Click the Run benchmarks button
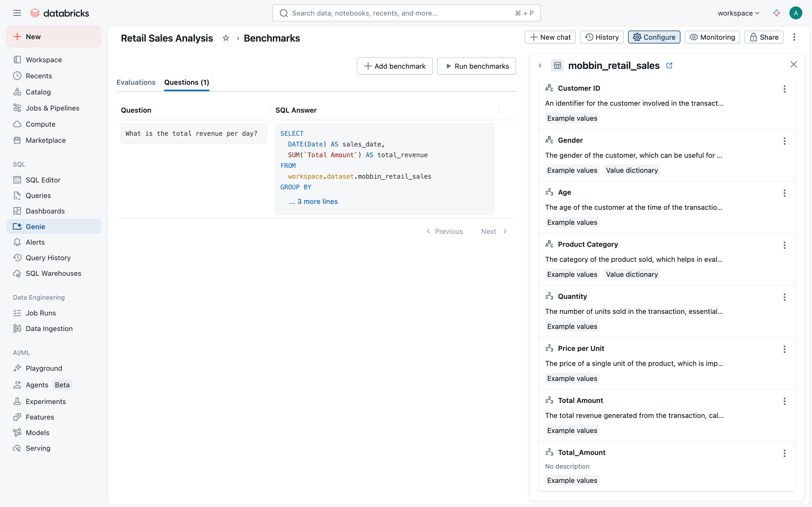This screenshot has width=812, height=507. (x=476, y=66)
